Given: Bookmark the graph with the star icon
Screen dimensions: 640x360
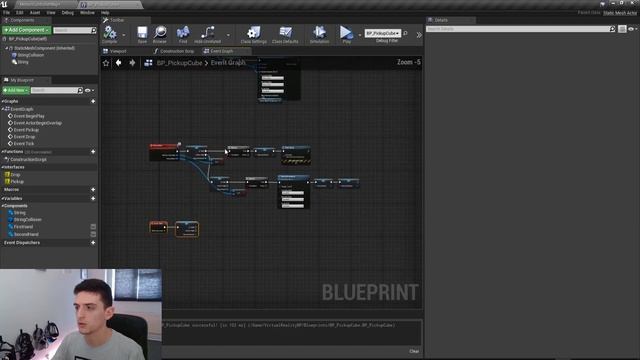Looking at the screenshot, I should (x=106, y=63).
